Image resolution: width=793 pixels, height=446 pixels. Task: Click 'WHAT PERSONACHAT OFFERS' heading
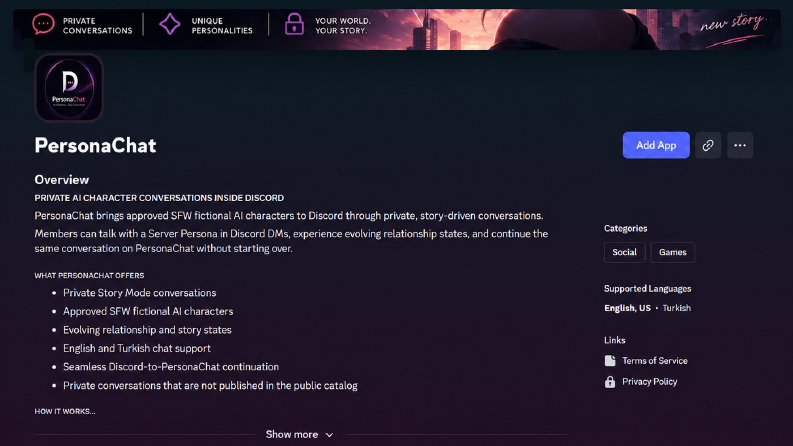89,276
